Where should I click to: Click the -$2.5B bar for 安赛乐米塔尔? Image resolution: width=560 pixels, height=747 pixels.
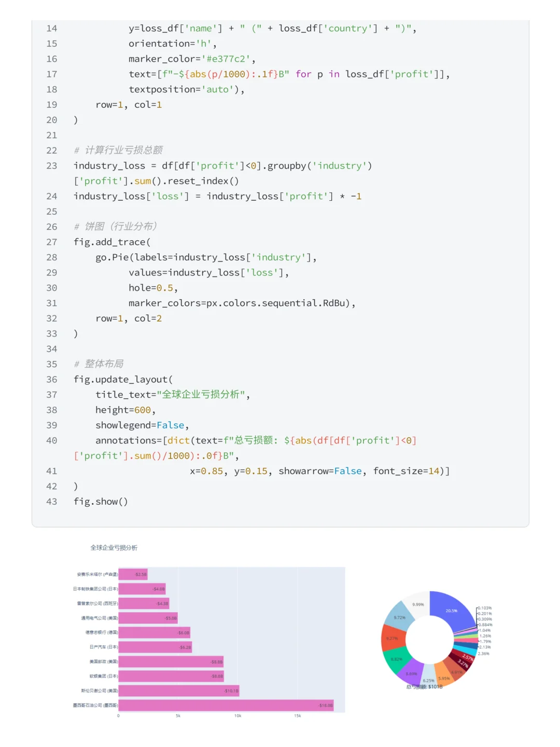(133, 574)
